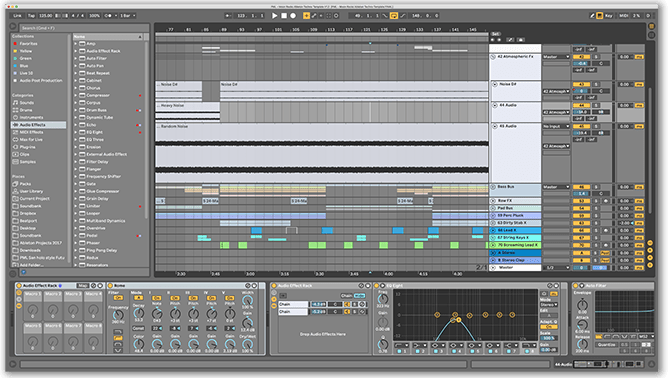Adjust the Dry/Wet knob in Rome device
The image size is (672, 378).
247,344
